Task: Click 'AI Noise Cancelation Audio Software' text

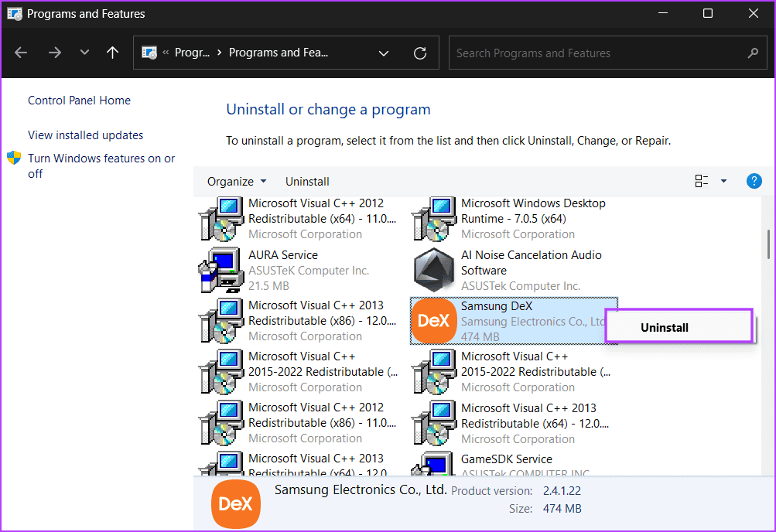Action: coord(531,263)
